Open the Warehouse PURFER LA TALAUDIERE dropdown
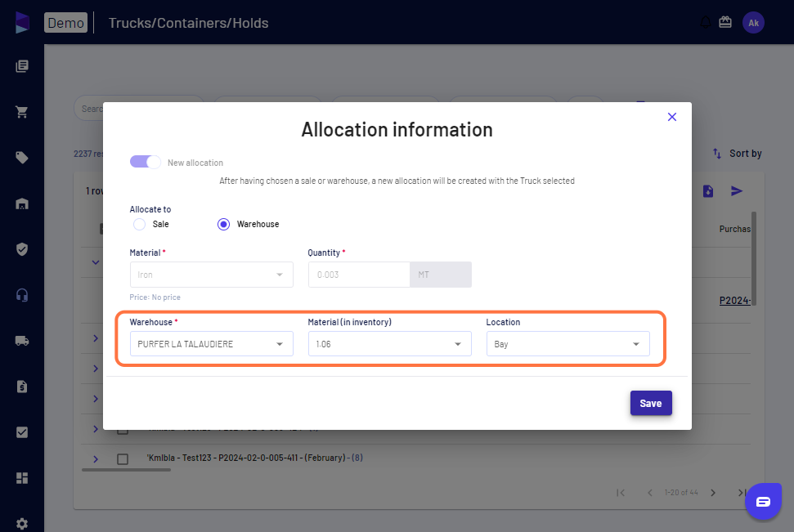Screen dimensions: 794x532 [211, 344]
